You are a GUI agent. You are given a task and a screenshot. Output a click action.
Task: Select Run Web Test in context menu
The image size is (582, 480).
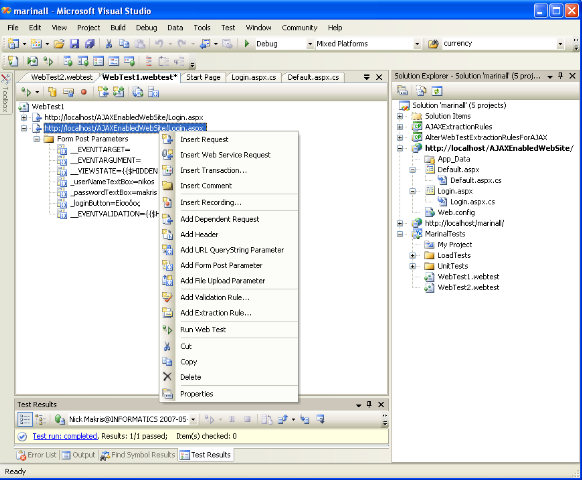tap(229, 330)
